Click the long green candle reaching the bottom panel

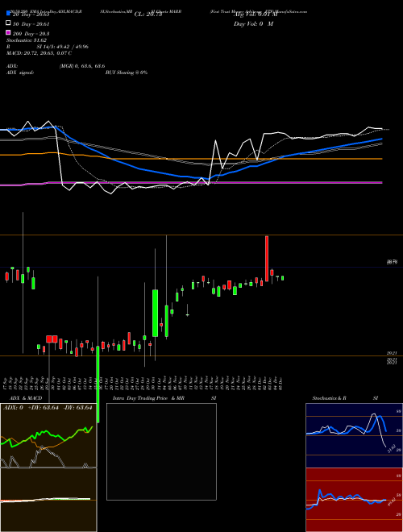(x=98, y=384)
